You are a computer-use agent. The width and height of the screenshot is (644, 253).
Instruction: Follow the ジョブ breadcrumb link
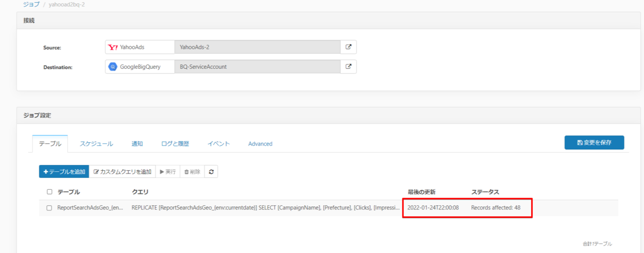pos(32,3)
